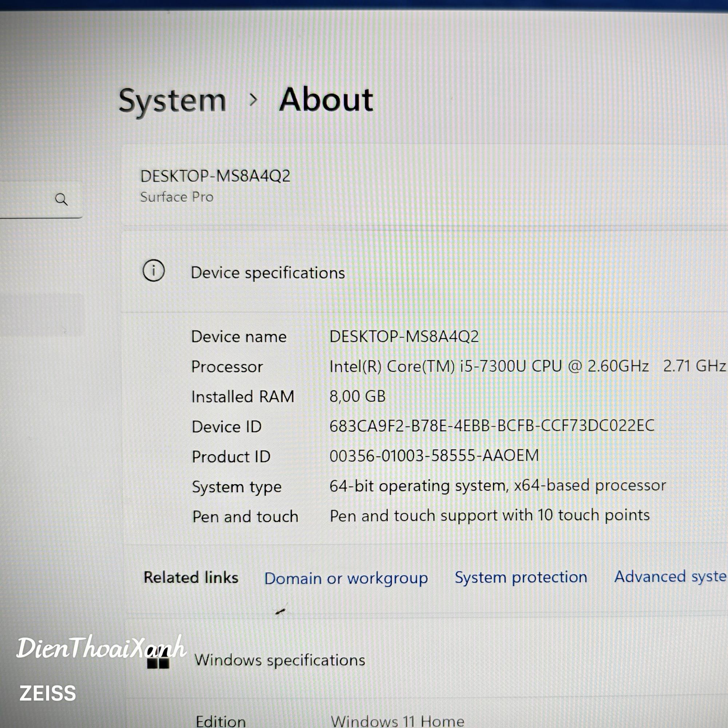Select the 64-bit operating system value
The height and width of the screenshot is (728, 728).
[498, 486]
